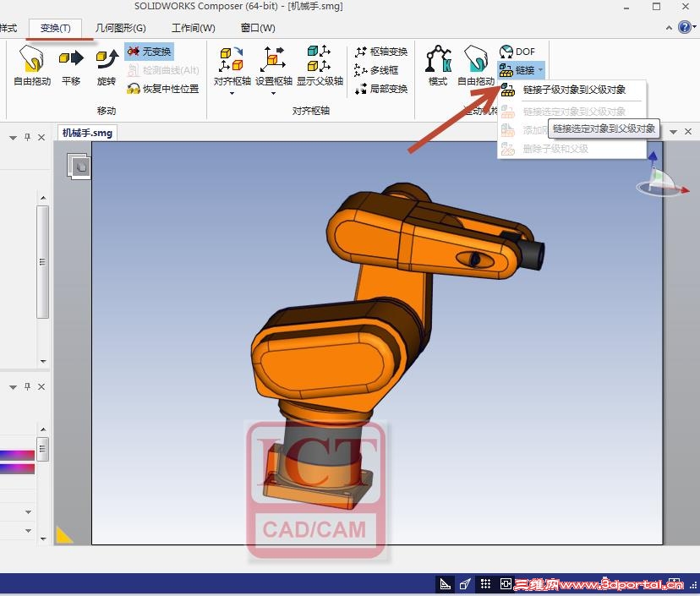Click the DOF button
The image size is (700, 596).
tap(517, 52)
